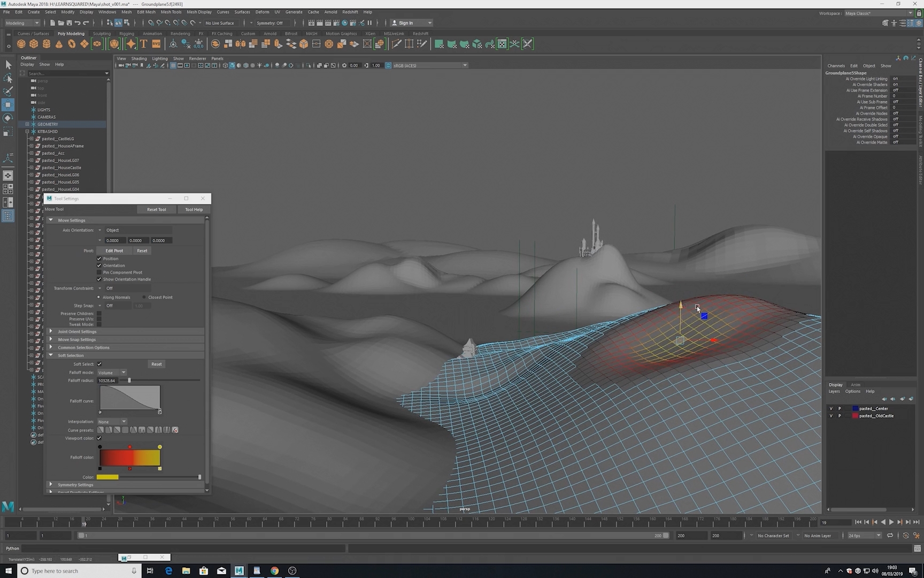Image resolution: width=924 pixels, height=578 pixels.
Task: Click the Type text tool shelf icon
Action: click(143, 44)
